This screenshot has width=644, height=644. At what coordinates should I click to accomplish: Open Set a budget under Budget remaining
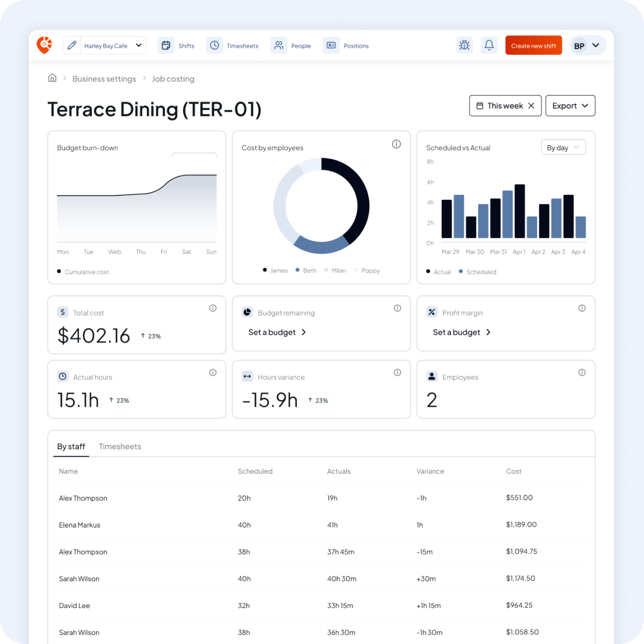click(x=277, y=332)
